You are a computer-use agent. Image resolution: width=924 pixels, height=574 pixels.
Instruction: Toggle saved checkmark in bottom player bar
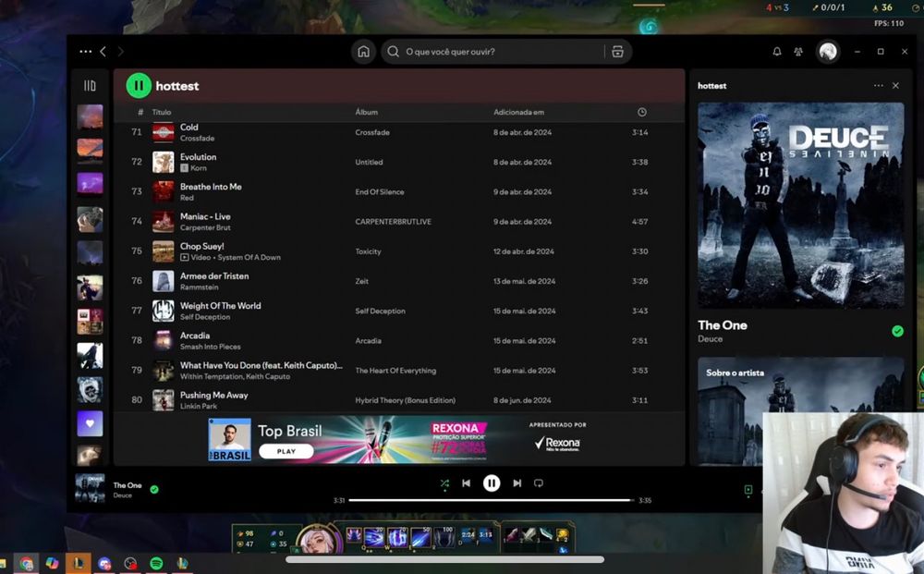154,490
